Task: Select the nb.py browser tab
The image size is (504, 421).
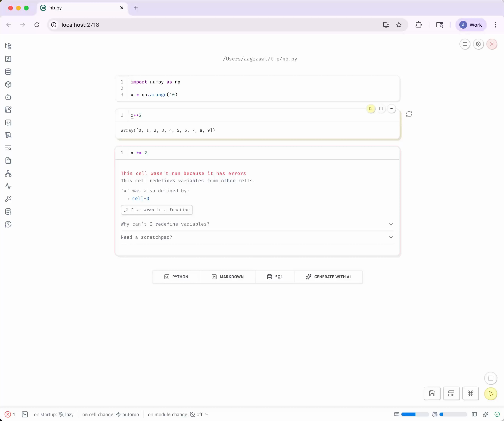Action: [72, 8]
